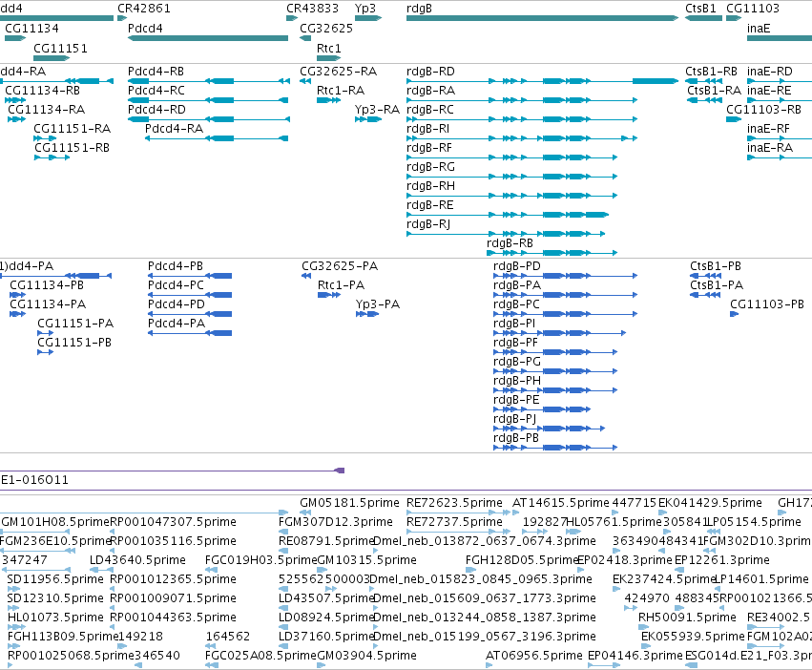Select the CG32625 gene label
The image size is (812, 670).
(x=326, y=29)
